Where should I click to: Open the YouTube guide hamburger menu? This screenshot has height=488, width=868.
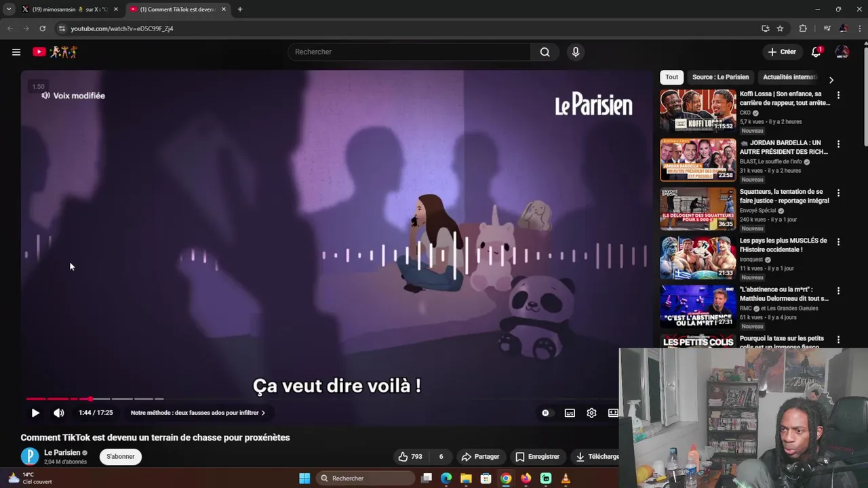16,52
